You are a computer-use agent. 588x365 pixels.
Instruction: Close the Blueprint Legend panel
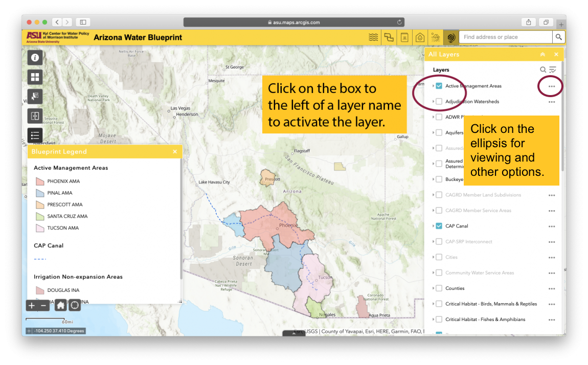[x=175, y=151]
